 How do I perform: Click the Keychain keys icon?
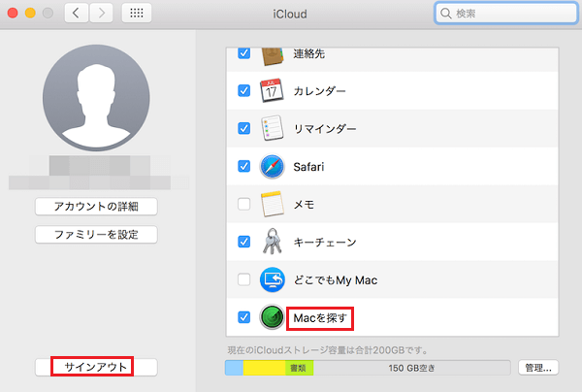(272, 242)
